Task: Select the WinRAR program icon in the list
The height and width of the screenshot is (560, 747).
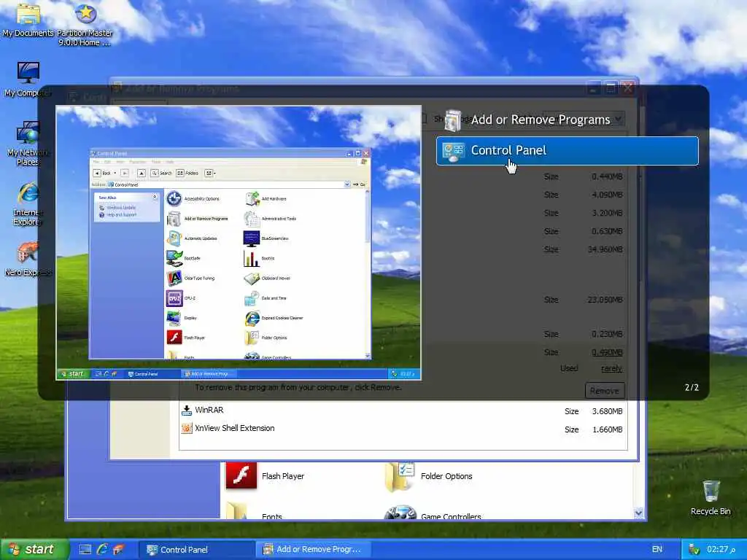Action: tap(187, 410)
